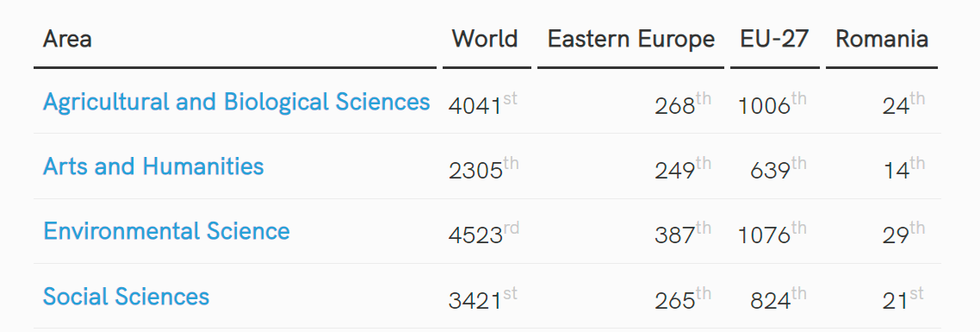Select the 21st Romania rank cell
Screen dimensions: 980x332
(x=903, y=298)
